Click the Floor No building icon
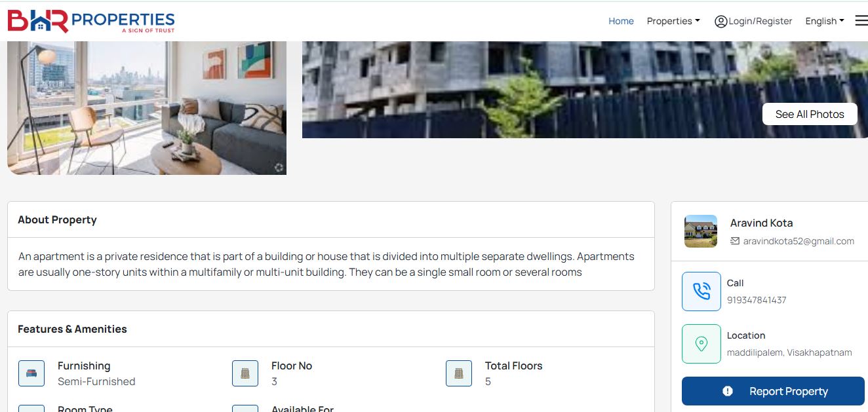The width and height of the screenshot is (868, 412). 245,373
